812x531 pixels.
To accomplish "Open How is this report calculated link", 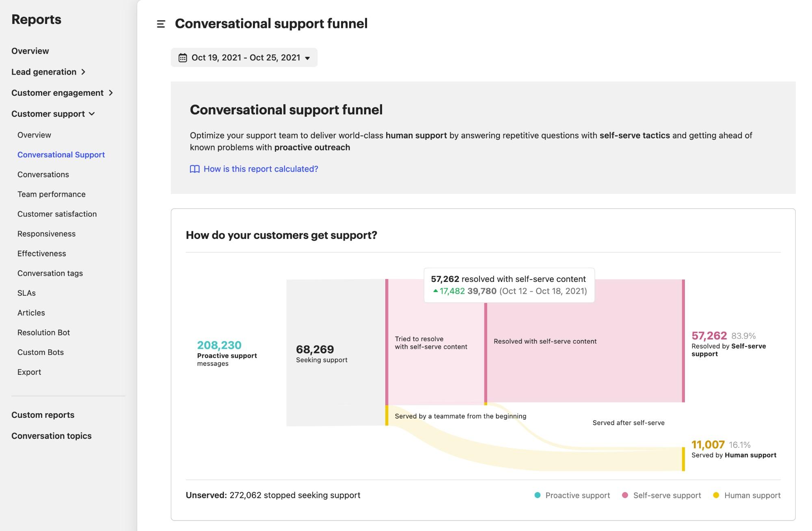I will click(x=261, y=169).
